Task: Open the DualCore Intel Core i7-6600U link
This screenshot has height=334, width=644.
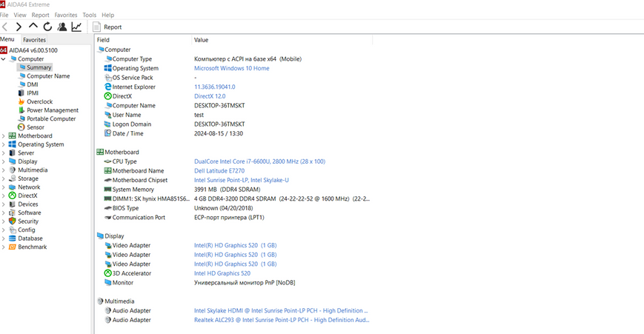Action: coord(259,161)
